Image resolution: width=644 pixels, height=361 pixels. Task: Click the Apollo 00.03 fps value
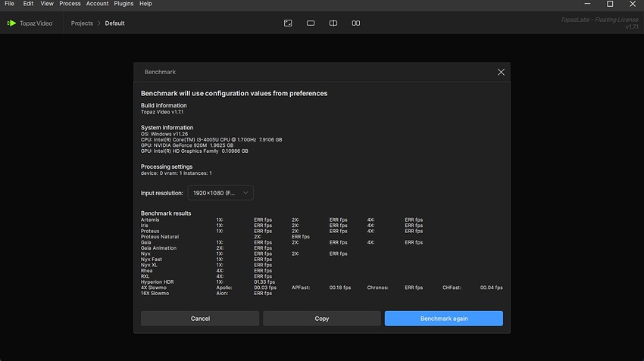coord(265,288)
